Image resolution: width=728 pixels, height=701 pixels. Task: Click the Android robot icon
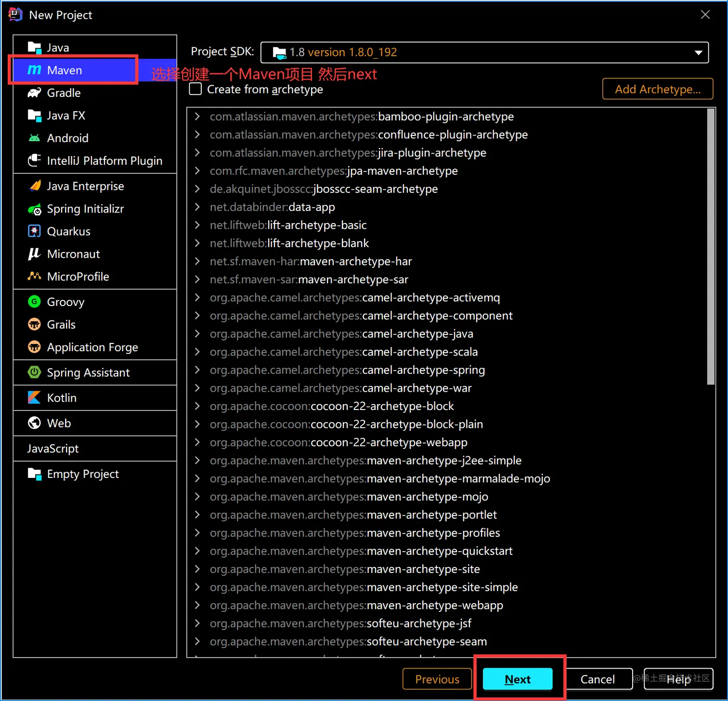tap(34, 138)
